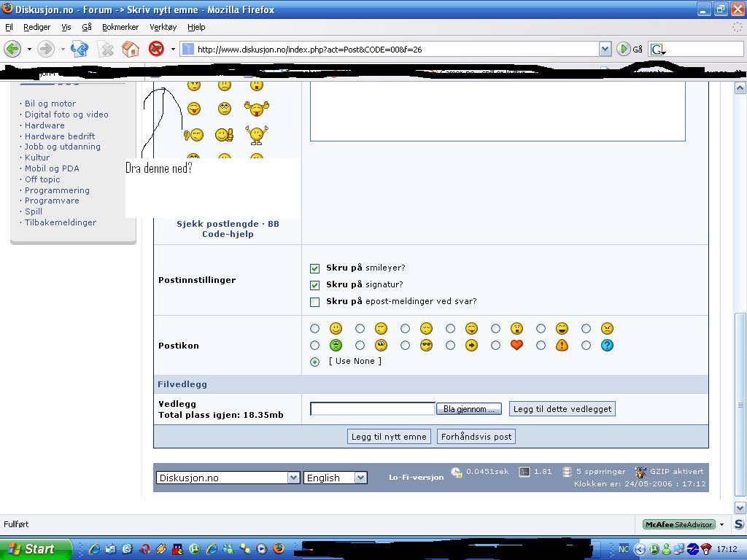This screenshot has width=747, height=560.
Task: Click the green Go button icon
Action: point(623,49)
